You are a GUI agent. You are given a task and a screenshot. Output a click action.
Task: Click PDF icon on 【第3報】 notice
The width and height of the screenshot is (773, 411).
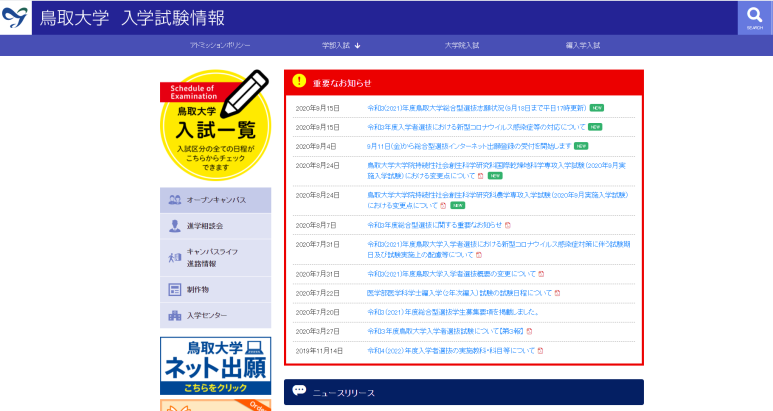pyautogui.click(x=529, y=332)
